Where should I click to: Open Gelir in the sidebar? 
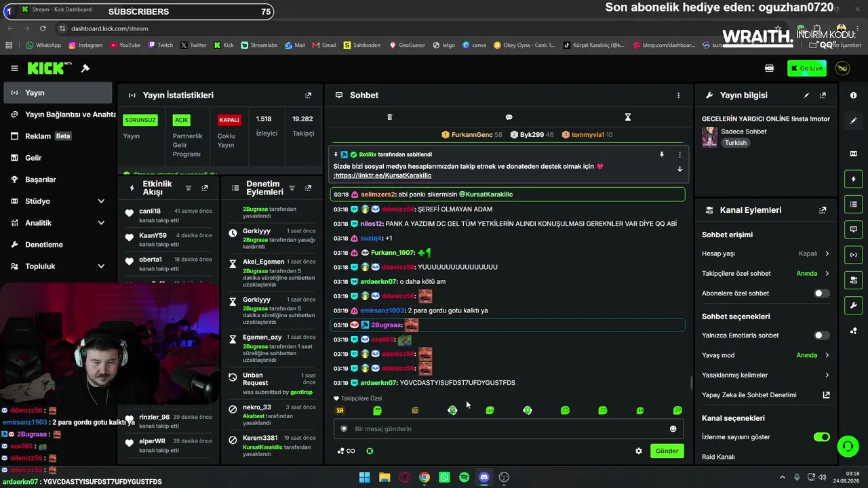point(57,158)
